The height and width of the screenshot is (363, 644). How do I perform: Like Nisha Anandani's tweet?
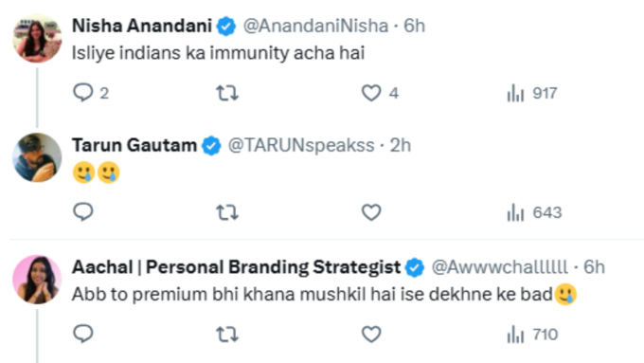tap(380, 93)
